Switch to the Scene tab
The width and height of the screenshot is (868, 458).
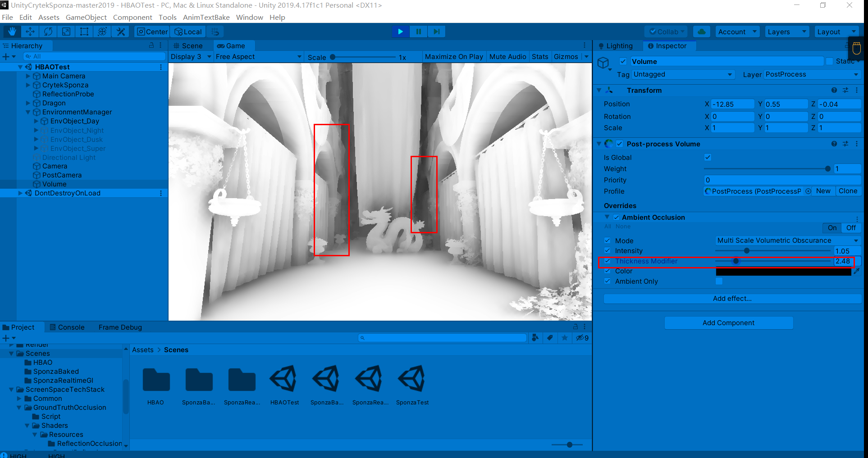(x=188, y=45)
